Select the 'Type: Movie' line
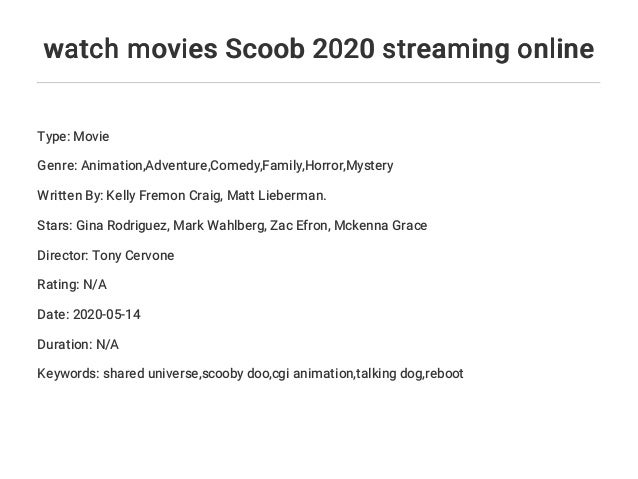The height and width of the screenshot is (479, 638). (73, 136)
